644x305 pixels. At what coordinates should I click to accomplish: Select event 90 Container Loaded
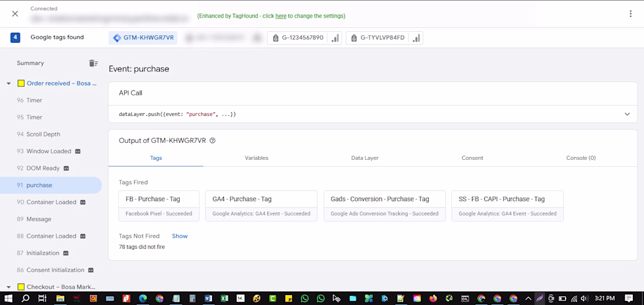[x=51, y=202]
